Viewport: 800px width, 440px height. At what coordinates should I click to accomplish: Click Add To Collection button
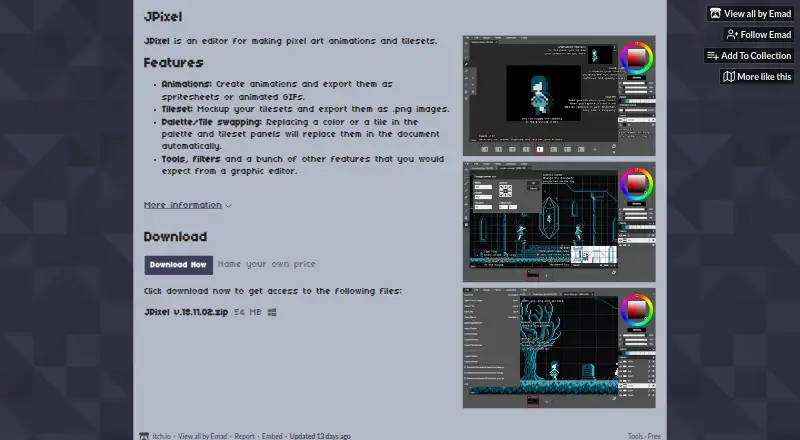(749, 56)
